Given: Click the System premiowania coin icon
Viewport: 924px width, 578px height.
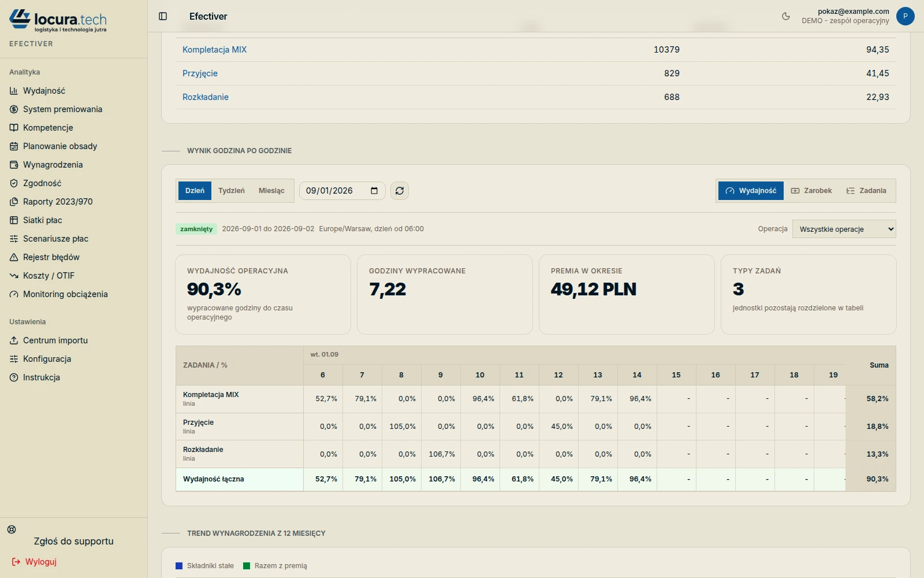Looking at the screenshot, I should pos(14,109).
